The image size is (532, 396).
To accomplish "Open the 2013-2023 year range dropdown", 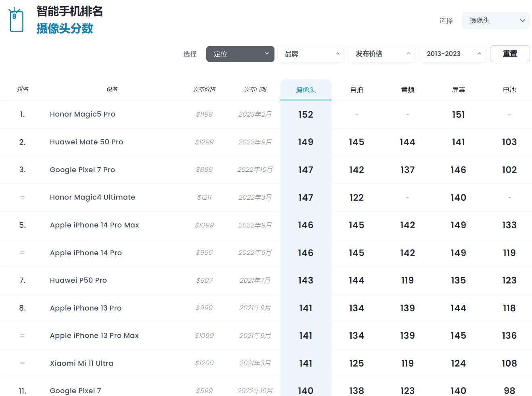I will (x=453, y=54).
